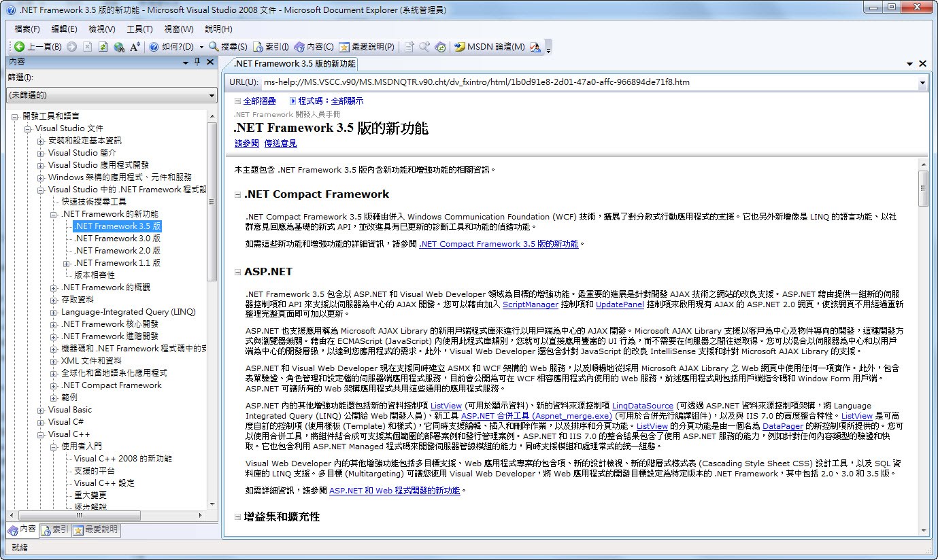Open the 檔案(F) menu
The image size is (938, 560).
coord(27,29)
